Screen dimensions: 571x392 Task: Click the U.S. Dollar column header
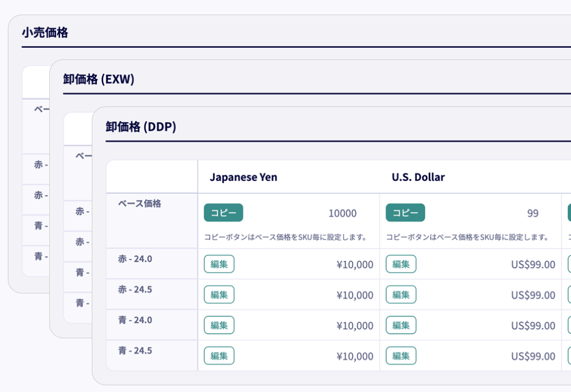point(418,177)
